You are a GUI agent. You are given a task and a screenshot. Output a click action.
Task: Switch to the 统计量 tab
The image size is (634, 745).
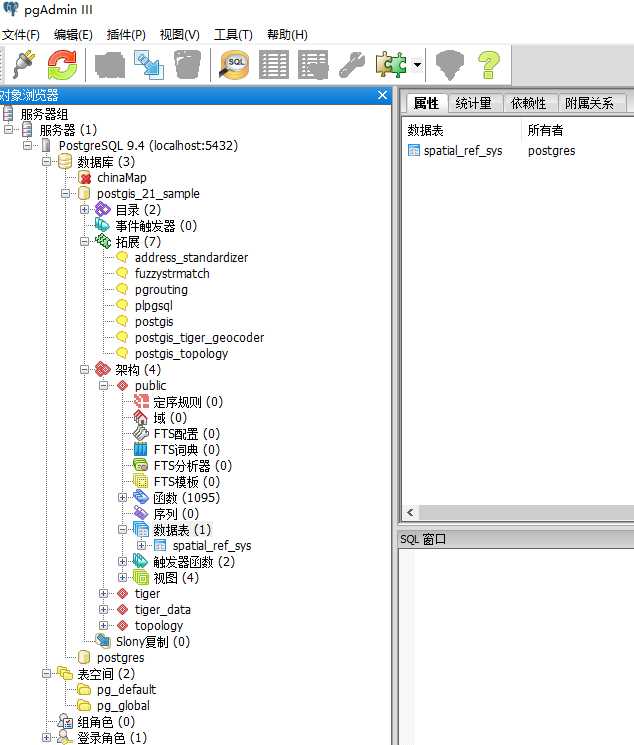click(x=473, y=103)
